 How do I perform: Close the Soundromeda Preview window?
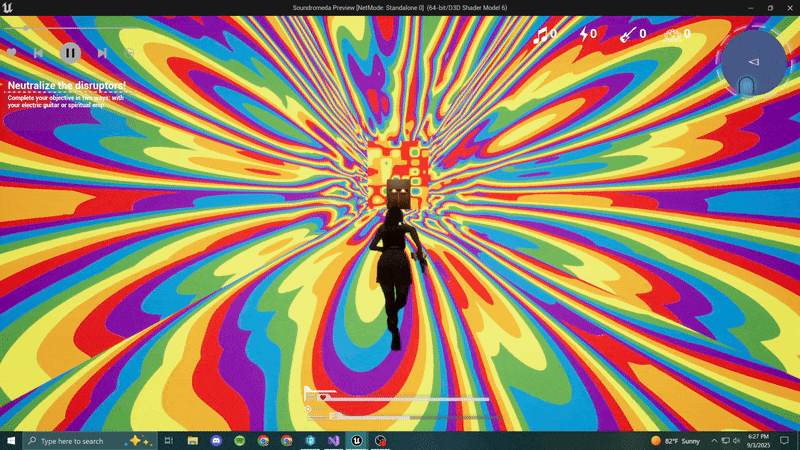tap(790, 8)
